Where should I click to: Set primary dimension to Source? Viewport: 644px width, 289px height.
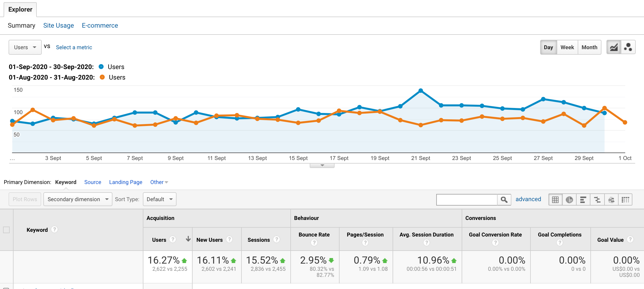click(x=93, y=182)
